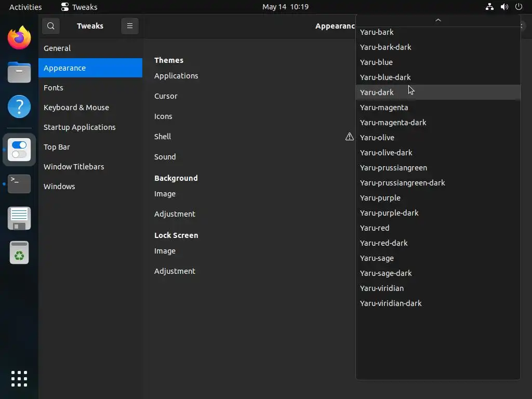Open the Tweaks hamburger menu
The image size is (532, 399).
pyautogui.click(x=130, y=26)
